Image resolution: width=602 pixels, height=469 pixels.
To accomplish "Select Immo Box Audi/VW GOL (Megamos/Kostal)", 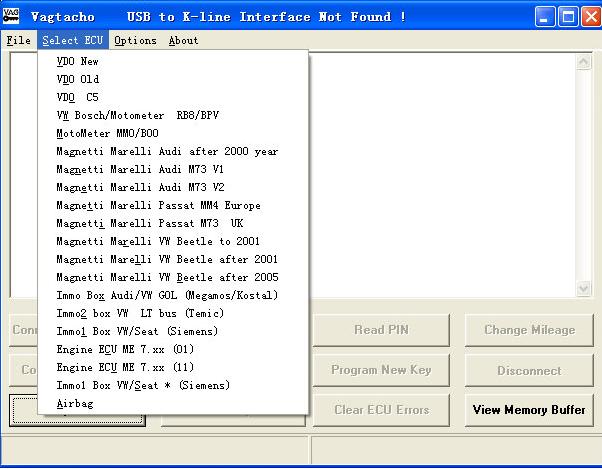I will (x=173, y=296).
